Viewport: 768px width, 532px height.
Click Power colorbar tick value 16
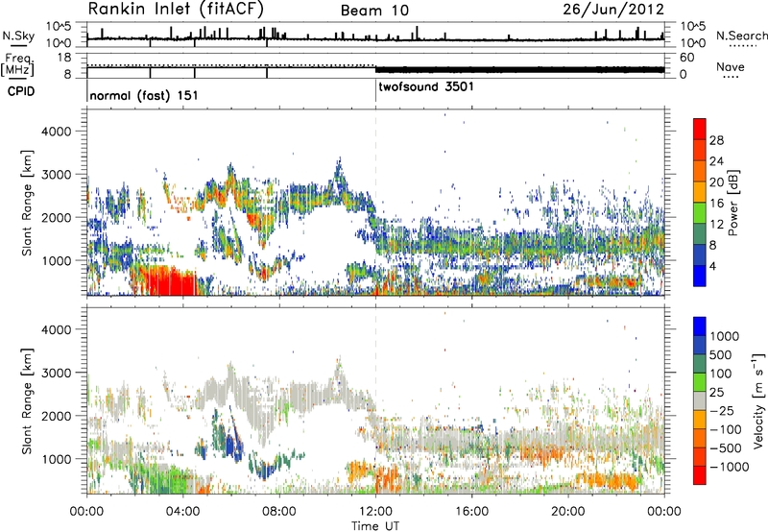pos(716,204)
